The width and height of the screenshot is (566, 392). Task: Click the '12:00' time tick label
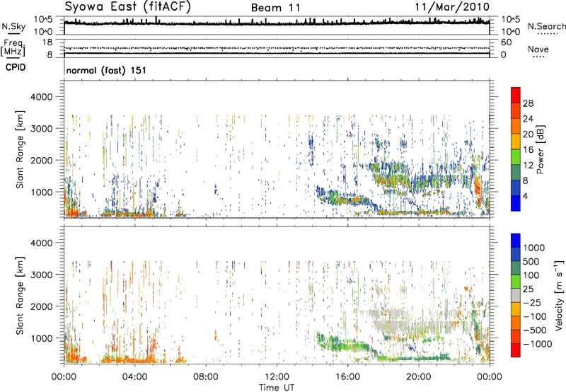(277, 377)
